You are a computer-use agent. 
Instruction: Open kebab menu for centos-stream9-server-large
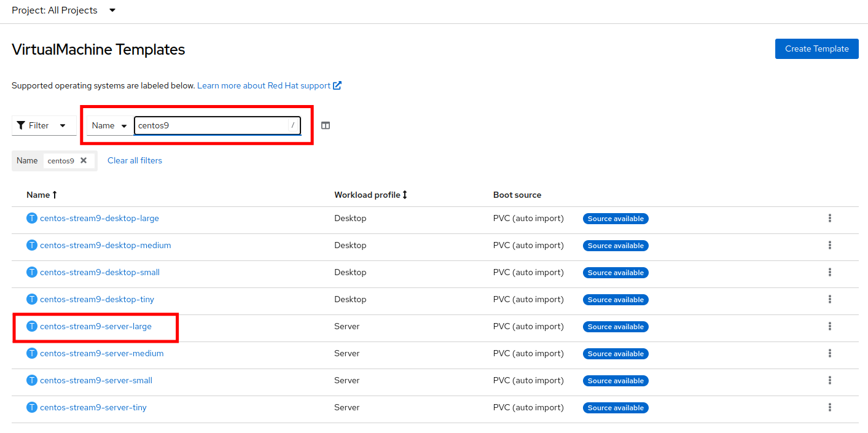pyautogui.click(x=829, y=326)
